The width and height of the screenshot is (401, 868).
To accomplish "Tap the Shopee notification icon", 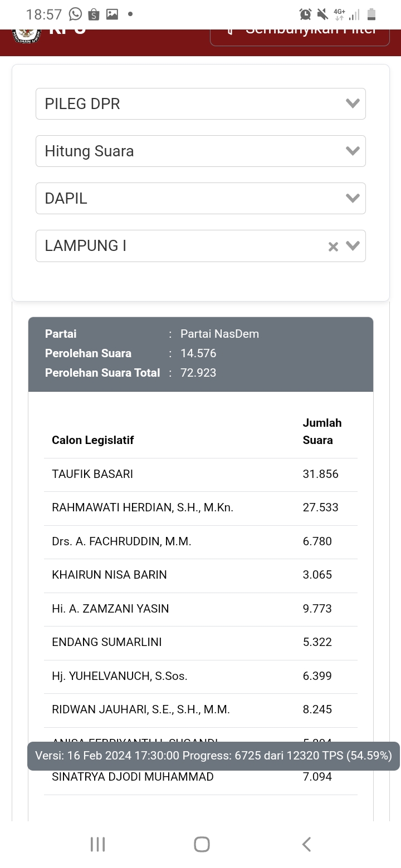I will (94, 14).
